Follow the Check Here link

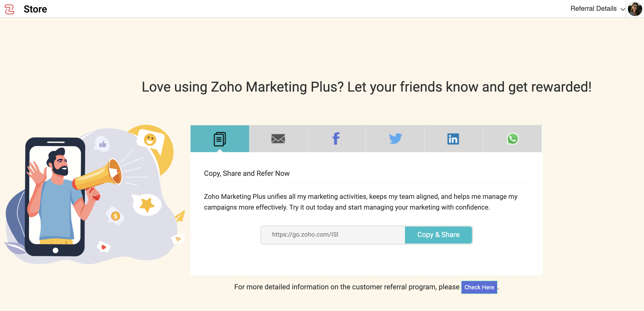[479, 287]
